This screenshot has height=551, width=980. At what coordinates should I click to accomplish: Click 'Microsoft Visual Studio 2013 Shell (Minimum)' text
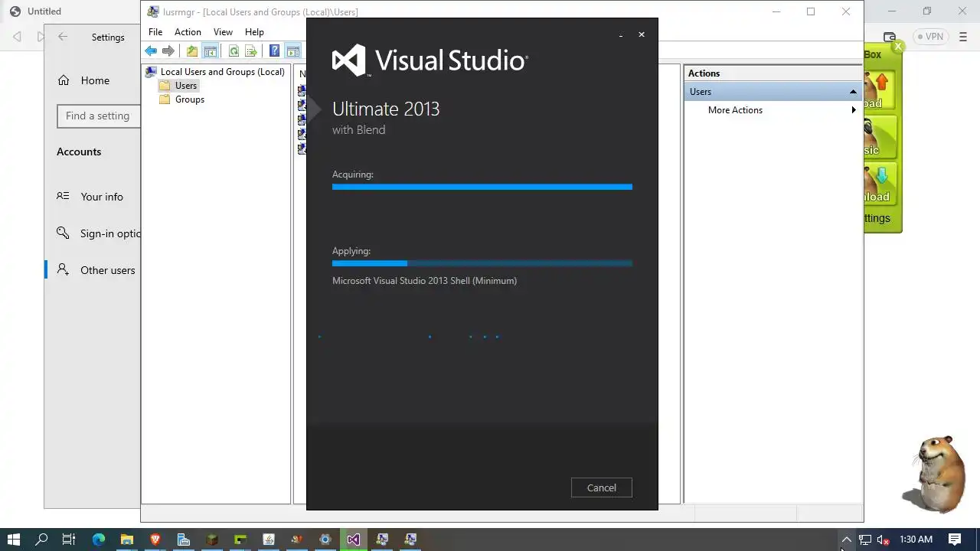click(x=424, y=281)
